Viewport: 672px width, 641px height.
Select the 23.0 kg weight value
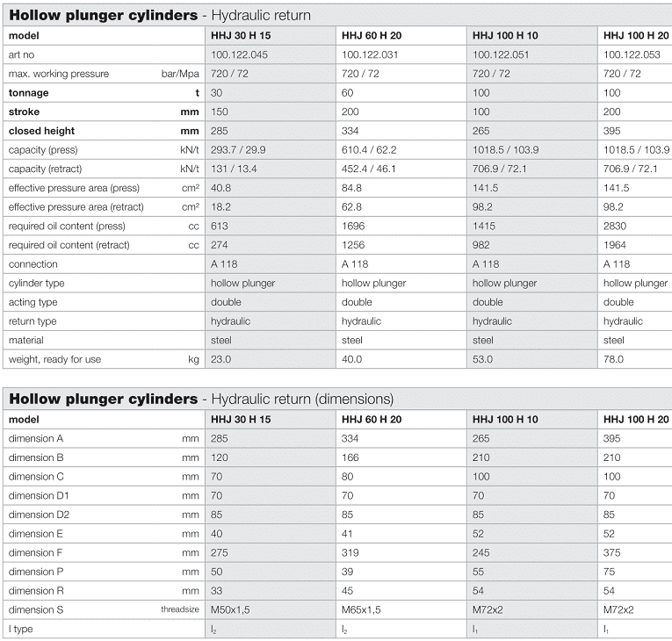click(x=220, y=359)
